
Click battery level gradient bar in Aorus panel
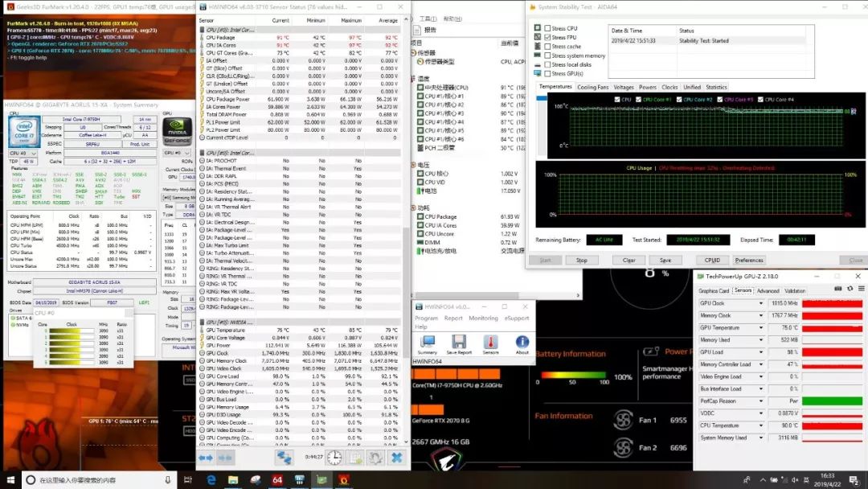[572, 375]
